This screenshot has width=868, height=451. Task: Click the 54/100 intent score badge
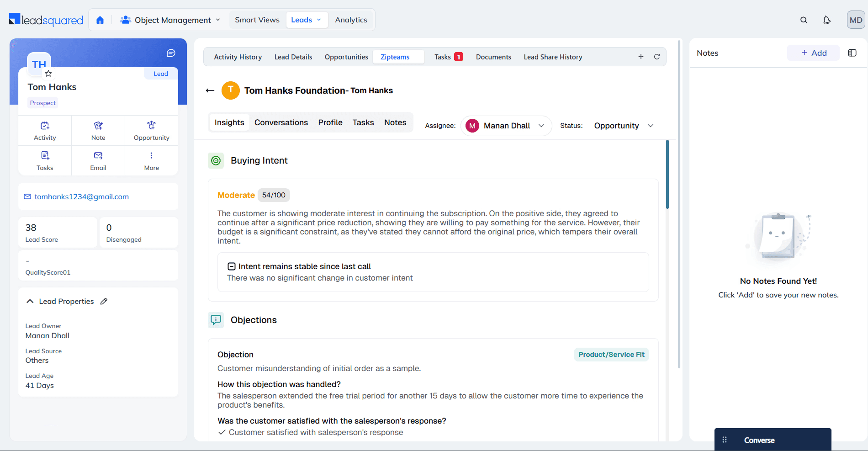click(x=274, y=195)
